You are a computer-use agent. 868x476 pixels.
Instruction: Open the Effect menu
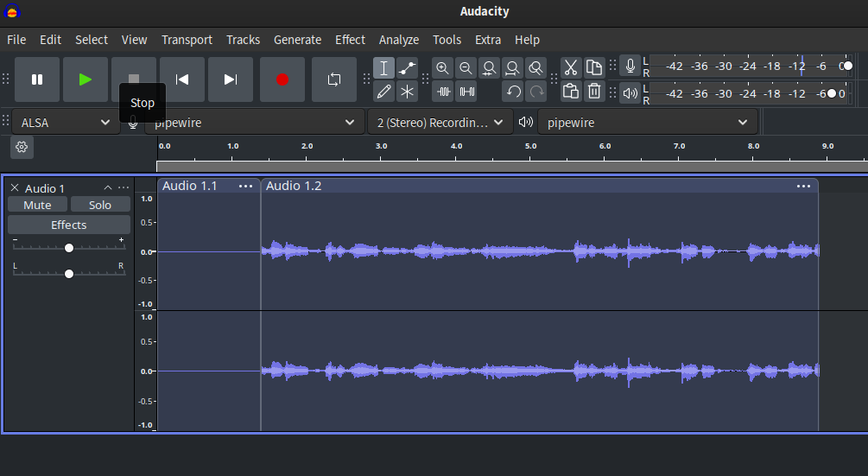[350, 40]
